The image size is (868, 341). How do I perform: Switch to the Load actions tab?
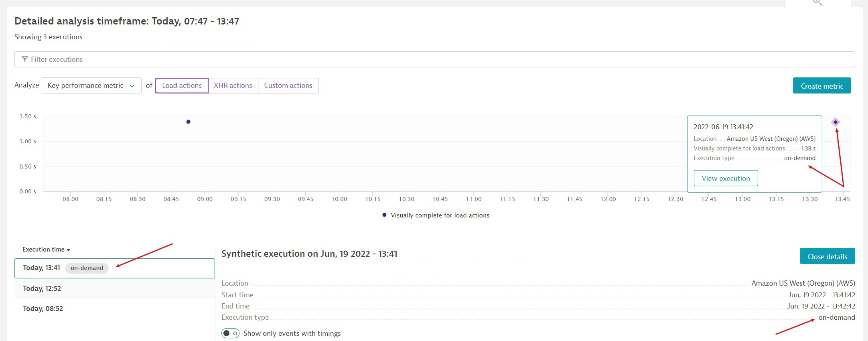pyautogui.click(x=182, y=85)
